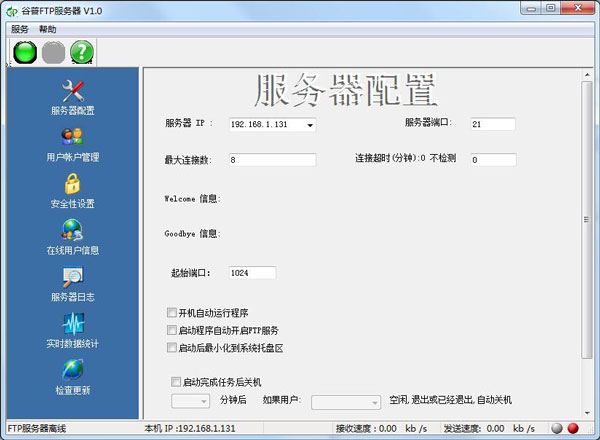Toggle 启动程序自动开启FTP服务 checkbox
Viewport: 600px width, 440px height.
point(171,330)
